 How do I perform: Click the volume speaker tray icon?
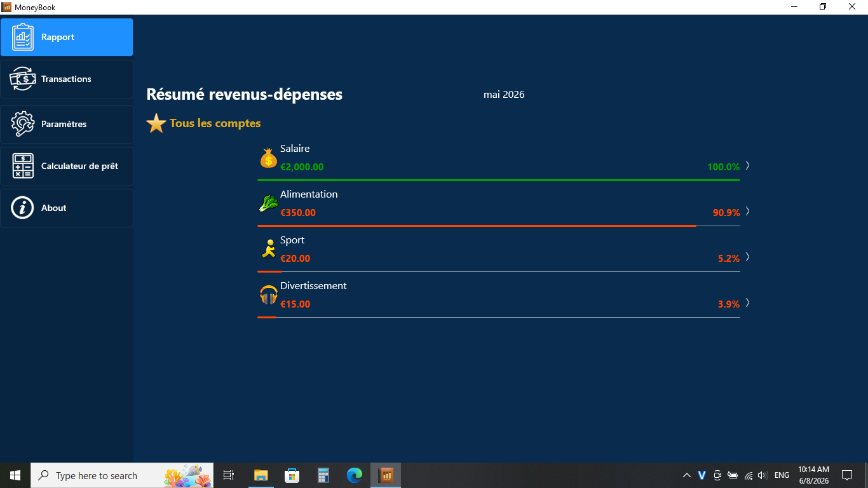click(763, 475)
